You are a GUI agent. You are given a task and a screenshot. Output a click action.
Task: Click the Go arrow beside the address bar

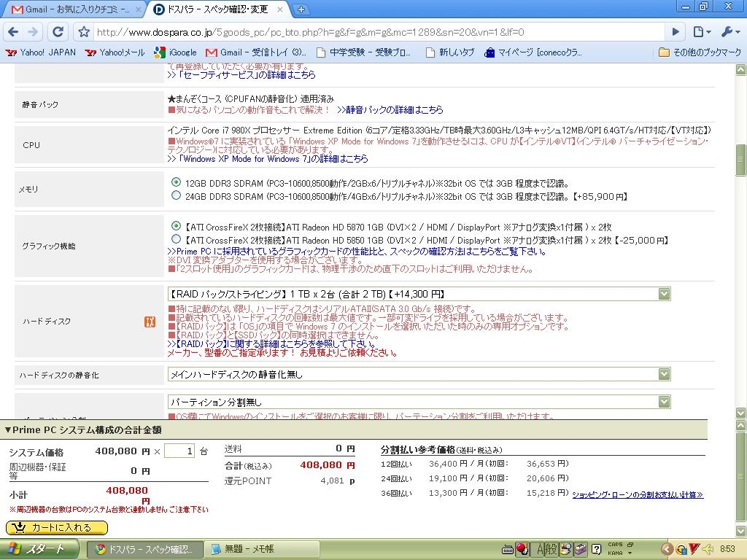(676, 32)
